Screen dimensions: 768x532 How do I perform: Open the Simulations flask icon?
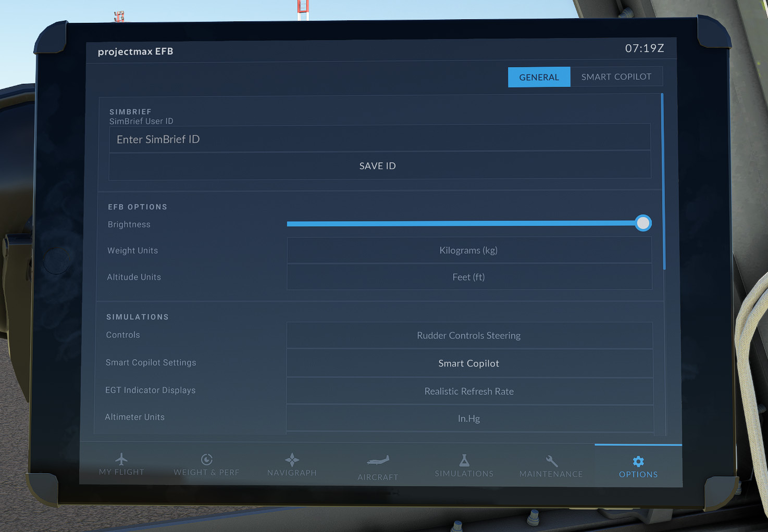tap(464, 460)
